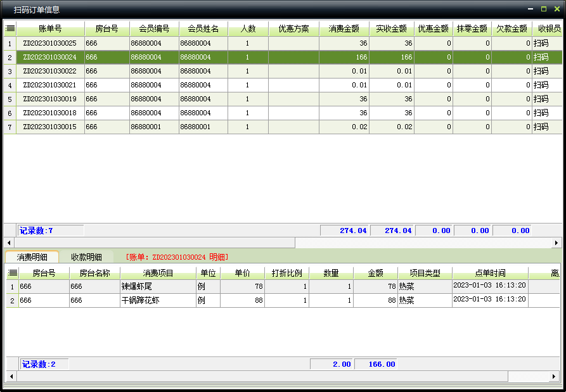
Task: Click row number 7 in orders table
Action: 10,127
